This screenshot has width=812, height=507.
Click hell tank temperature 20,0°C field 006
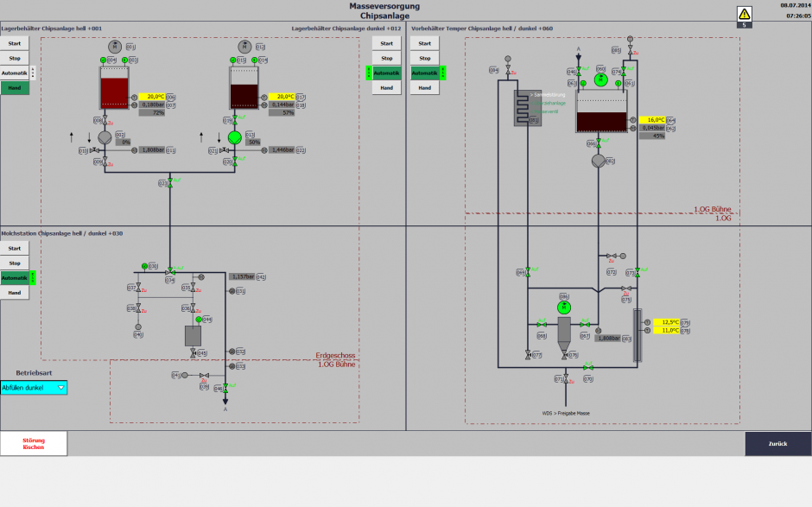coord(152,97)
